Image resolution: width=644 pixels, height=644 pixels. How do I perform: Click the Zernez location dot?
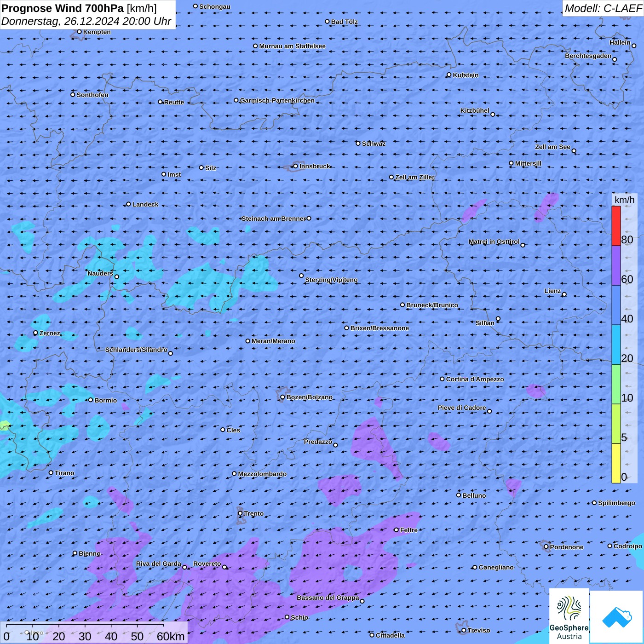pos(35,333)
